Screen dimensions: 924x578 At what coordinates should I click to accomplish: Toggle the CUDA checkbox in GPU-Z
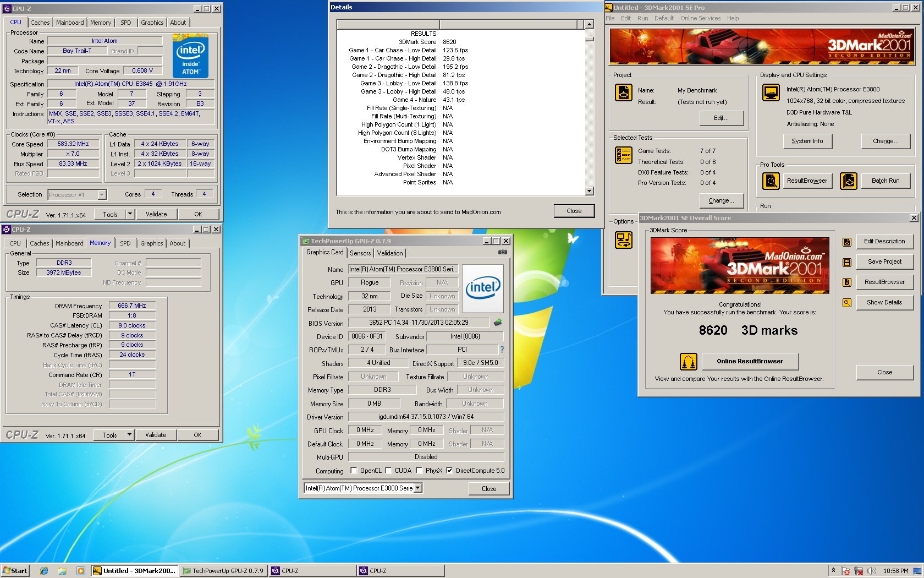[x=388, y=471]
